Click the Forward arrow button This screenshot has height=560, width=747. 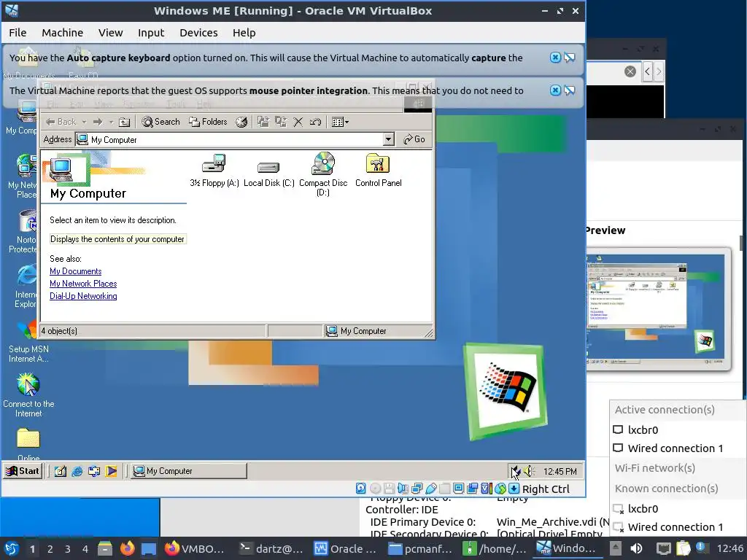(98, 122)
